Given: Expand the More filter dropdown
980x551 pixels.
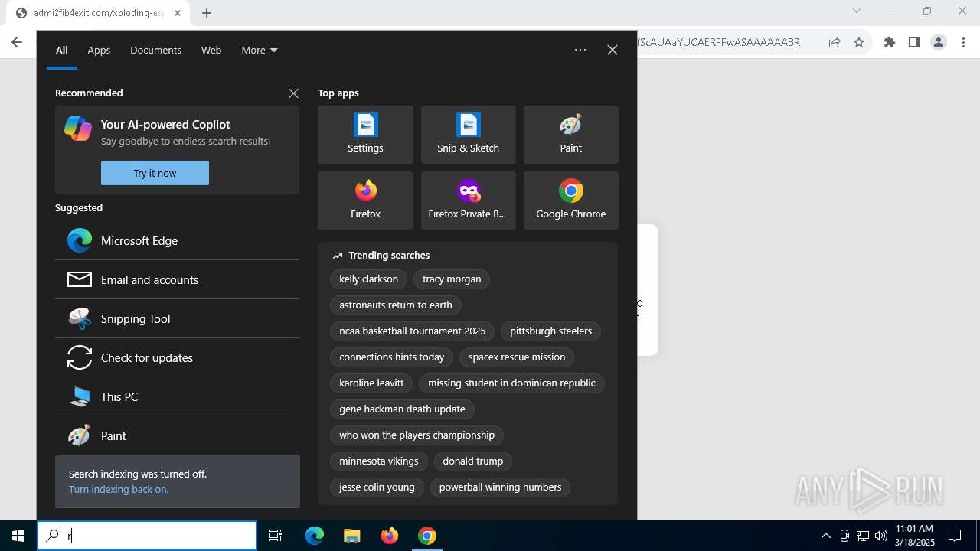Looking at the screenshot, I should click(260, 50).
